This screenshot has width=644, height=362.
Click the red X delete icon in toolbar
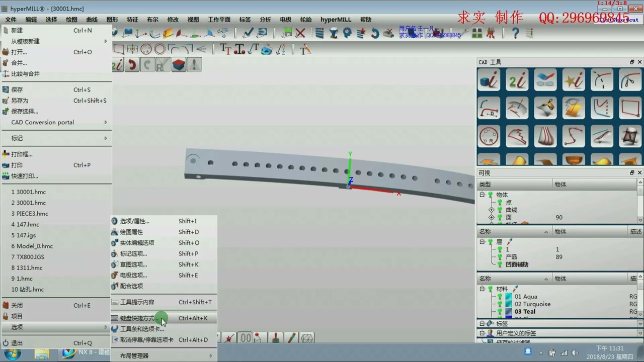tap(300, 33)
